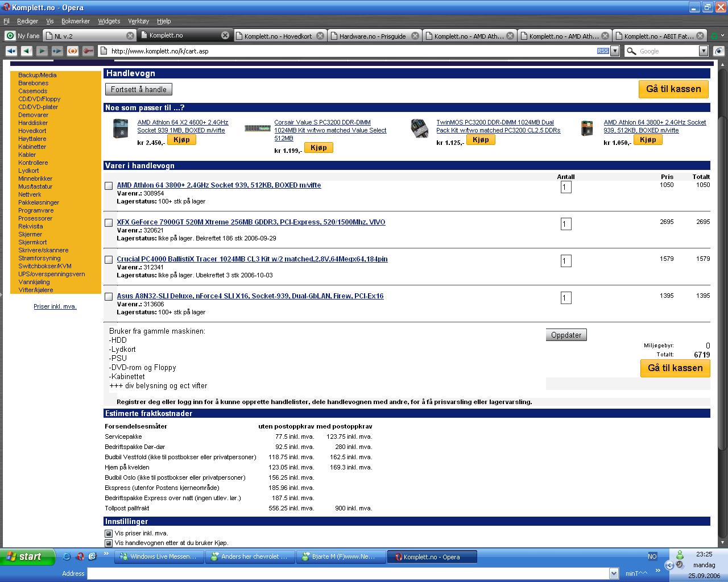728x582 pixels.
Task: Check the Asus A8N32-SLI Deluxe cart item
Action: point(109,297)
